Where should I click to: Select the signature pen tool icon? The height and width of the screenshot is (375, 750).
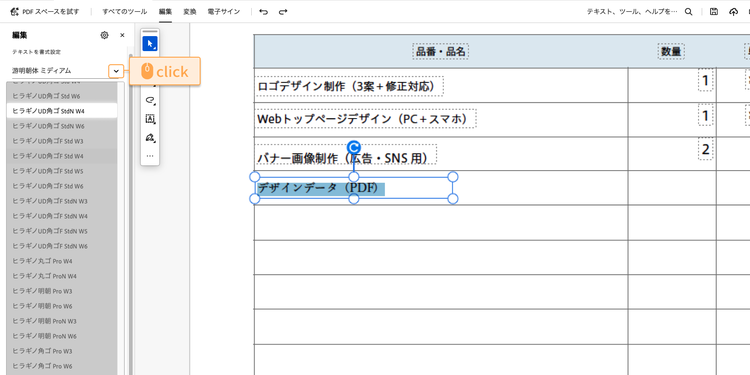pyautogui.click(x=150, y=138)
